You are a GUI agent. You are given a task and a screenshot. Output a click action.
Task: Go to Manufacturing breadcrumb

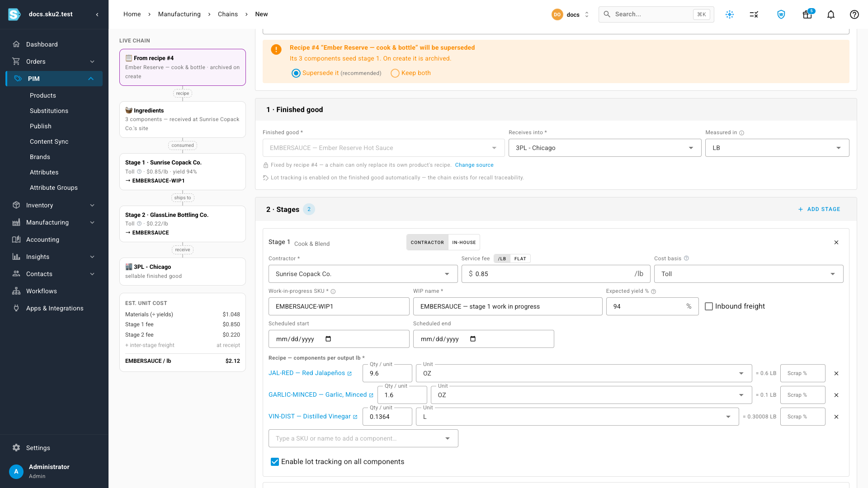(179, 14)
